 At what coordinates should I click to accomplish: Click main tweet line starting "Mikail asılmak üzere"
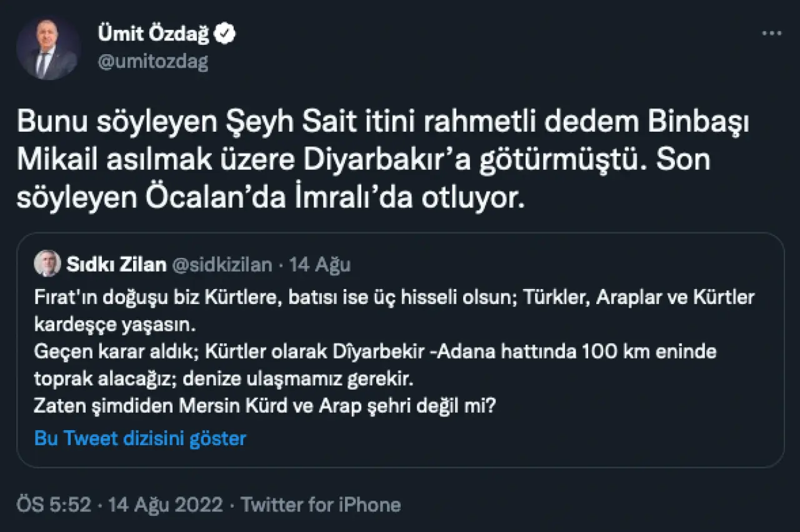pyautogui.click(x=364, y=160)
